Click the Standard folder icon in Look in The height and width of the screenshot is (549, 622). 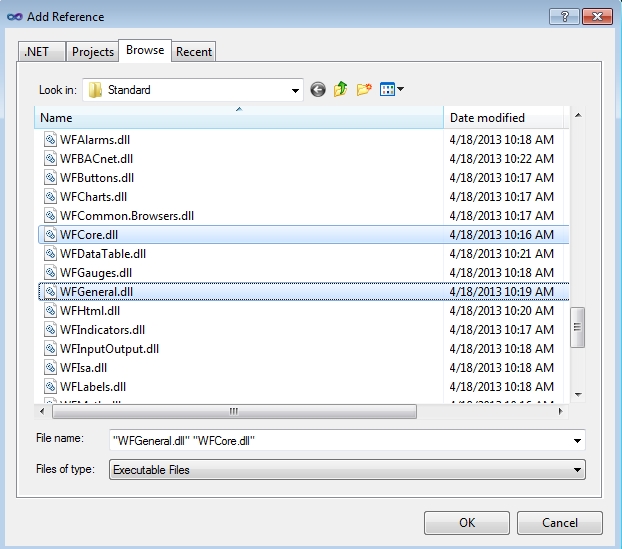coord(95,90)
